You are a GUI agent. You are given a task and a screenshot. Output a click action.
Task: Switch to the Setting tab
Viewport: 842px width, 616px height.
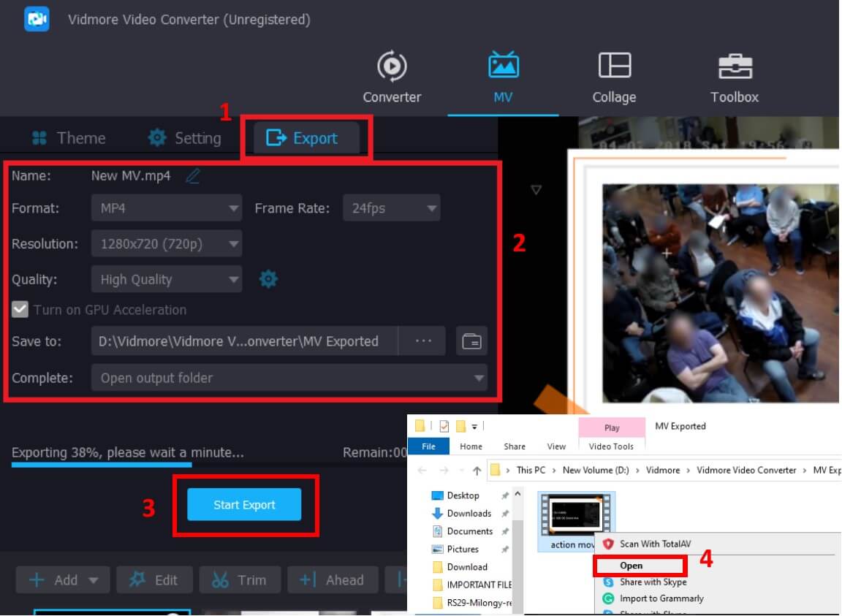click(x=184, y=138)
